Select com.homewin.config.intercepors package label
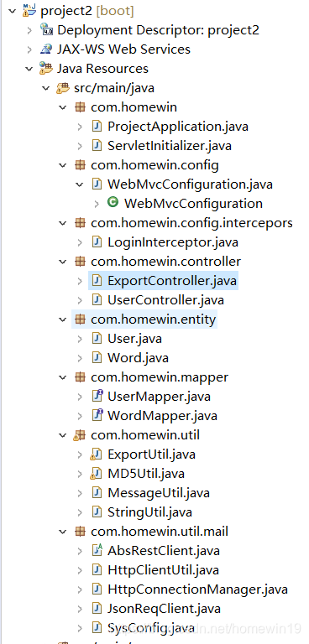The height and width of the screenshot is (644, 309). [x=191, y=223]
